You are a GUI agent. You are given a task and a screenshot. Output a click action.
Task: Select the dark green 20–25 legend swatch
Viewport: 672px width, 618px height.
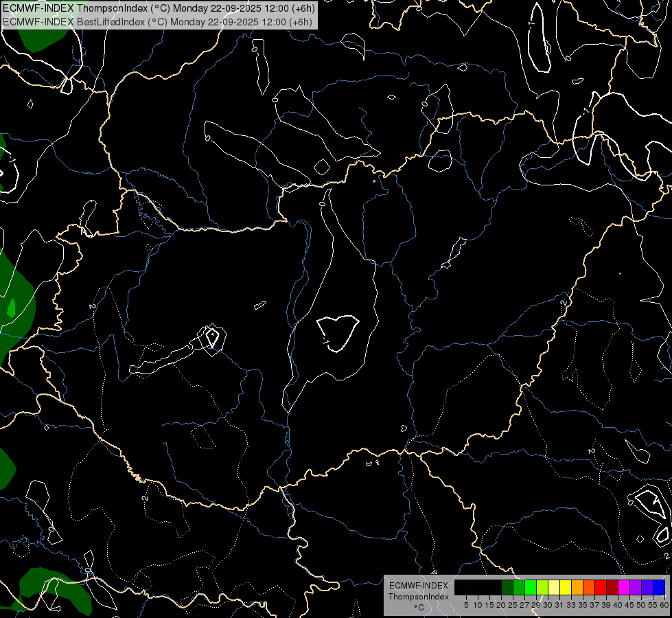point(507,587)
